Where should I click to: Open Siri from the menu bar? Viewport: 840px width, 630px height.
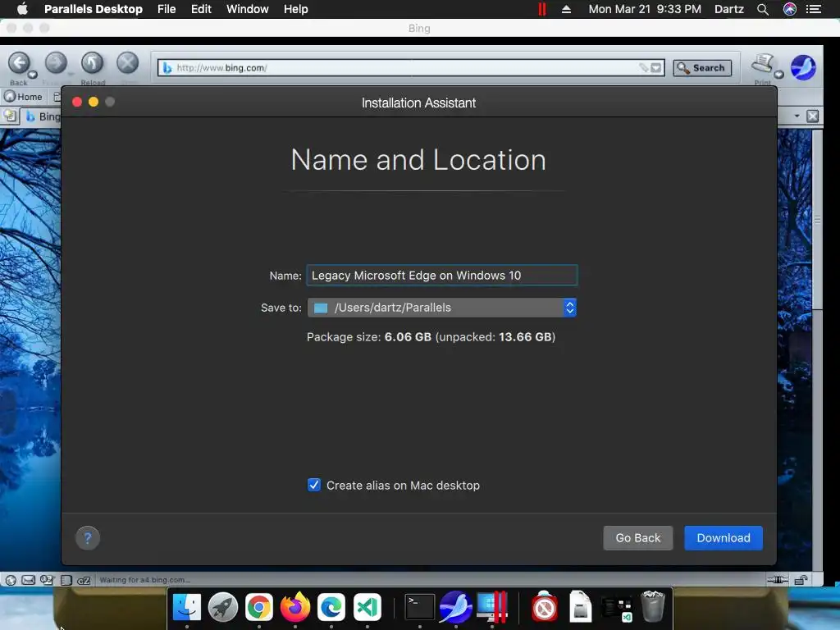click(790, 9)
